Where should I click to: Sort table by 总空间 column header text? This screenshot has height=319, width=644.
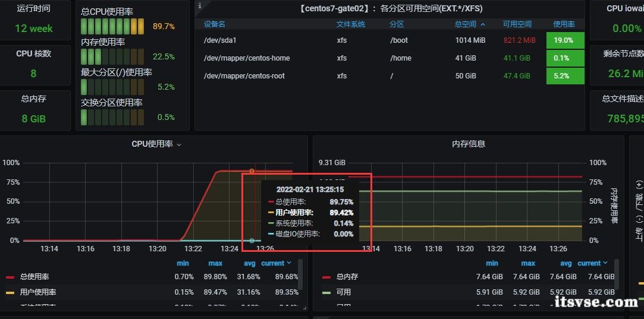[466, 24]
